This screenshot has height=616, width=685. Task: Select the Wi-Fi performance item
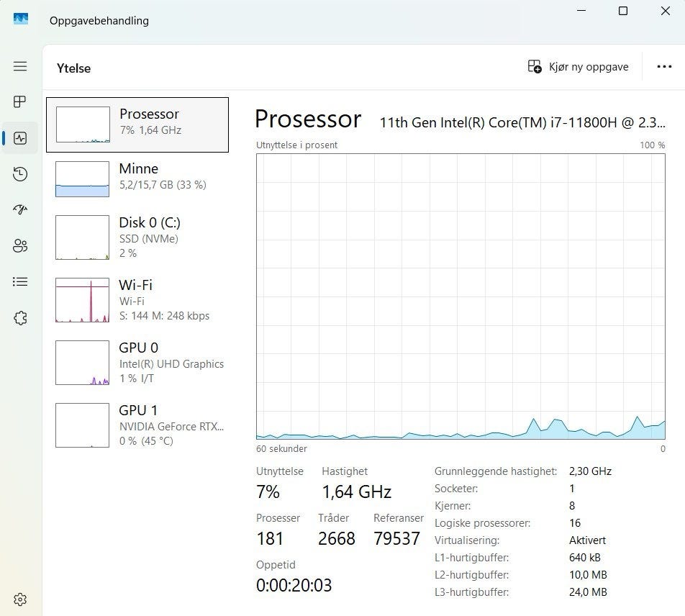[x=137, y=300]
